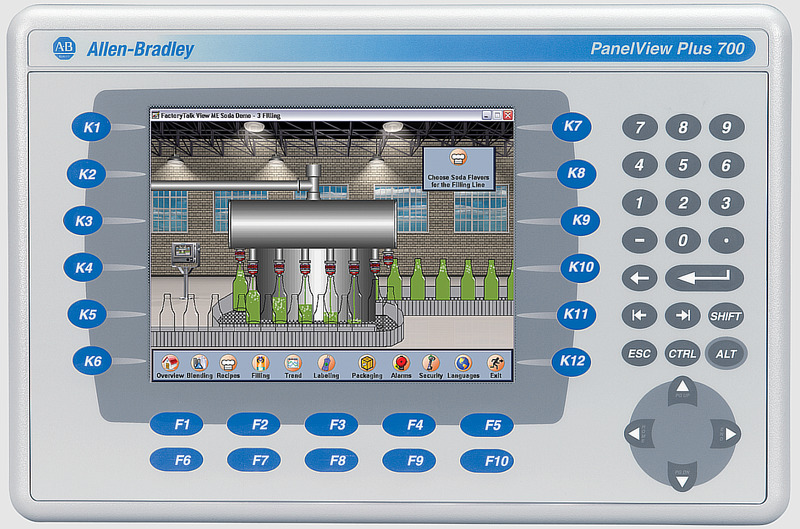Viewport: 800px width, 529px height.
Task: Hit the backspace left-arrow key
Action: click(640, 278)
